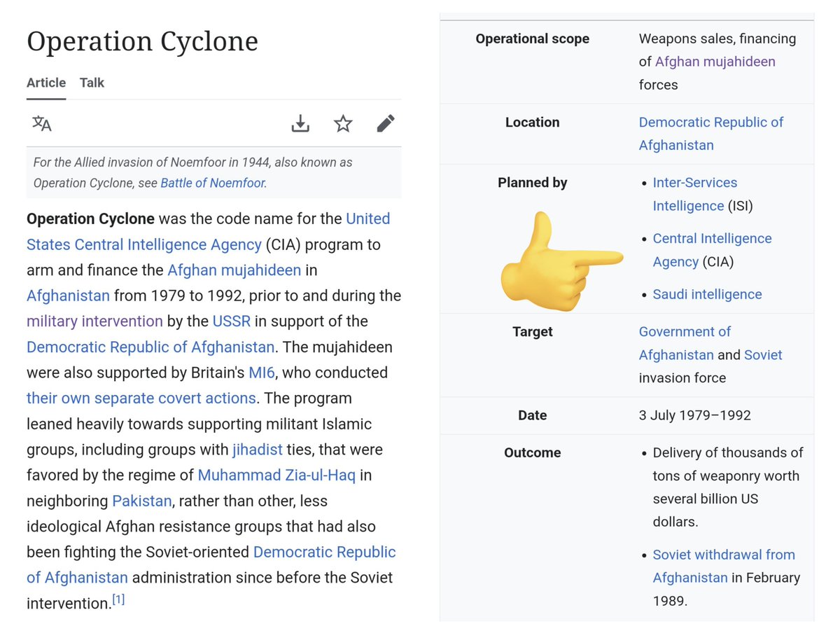
Task: Open the USSR link
Action: 231,321
